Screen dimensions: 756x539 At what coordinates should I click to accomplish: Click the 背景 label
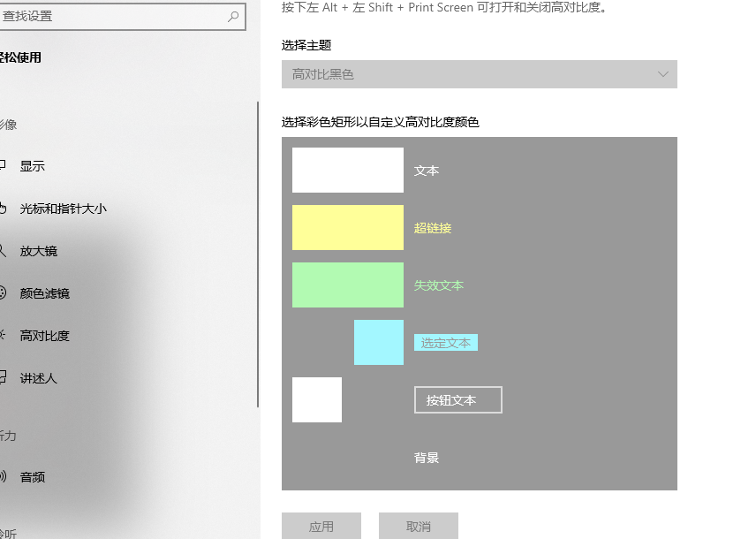427,458
